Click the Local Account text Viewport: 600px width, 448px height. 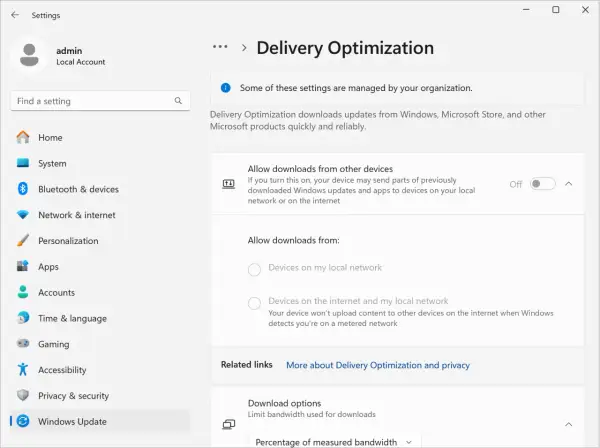81,62
